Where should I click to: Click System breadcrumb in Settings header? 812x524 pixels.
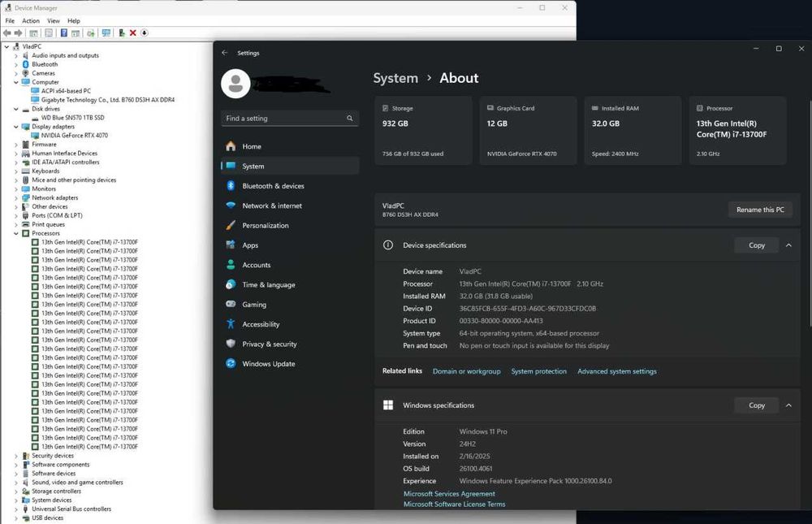(x=395, y=78)
